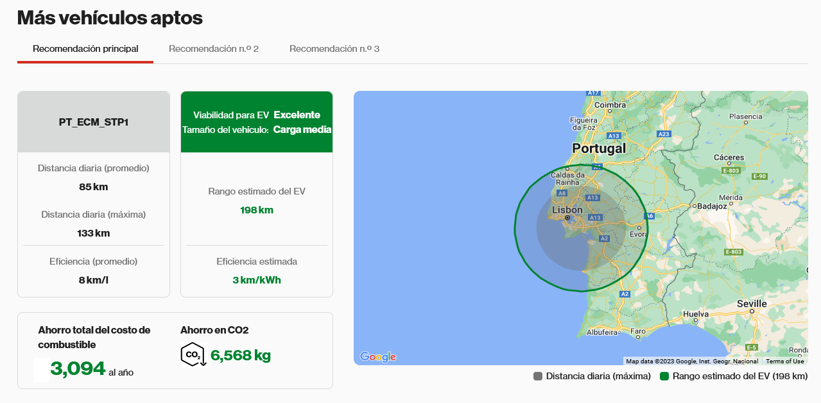Select the PT_ECM_STP1 vehicle header

click(x=94, y=122)
